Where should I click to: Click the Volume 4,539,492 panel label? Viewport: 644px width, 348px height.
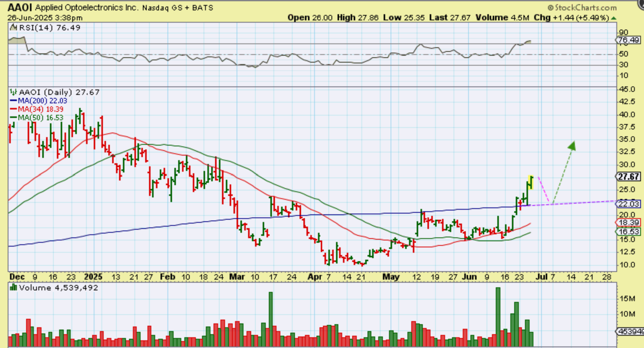(58, 288)
